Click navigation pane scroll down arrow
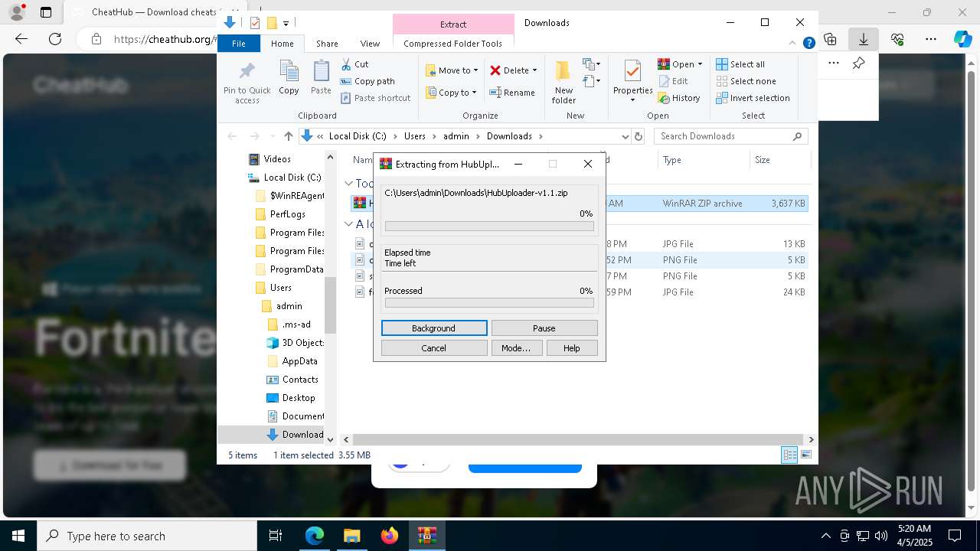 331,439
